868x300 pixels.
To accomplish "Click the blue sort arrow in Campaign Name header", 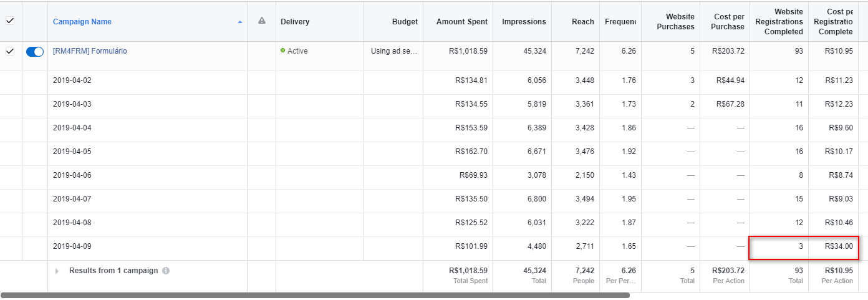I will [x=240, y=22].
